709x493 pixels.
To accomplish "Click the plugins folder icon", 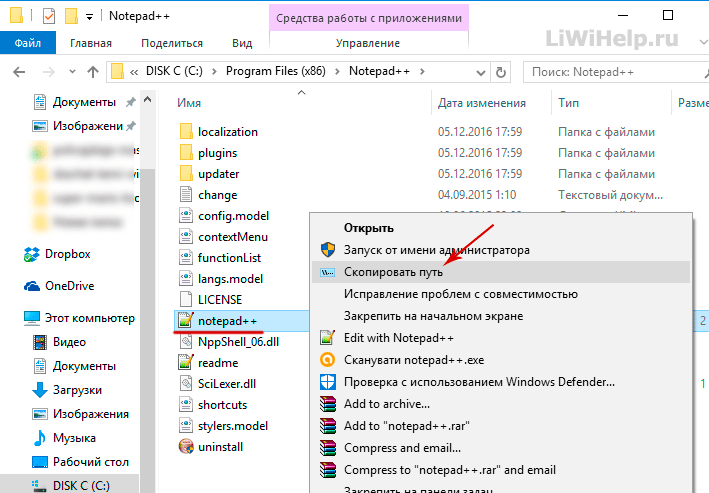I will (186, 153).
